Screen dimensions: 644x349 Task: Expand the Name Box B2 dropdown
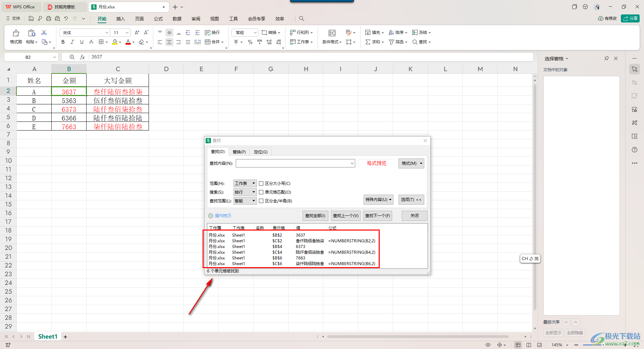(54, 57)
